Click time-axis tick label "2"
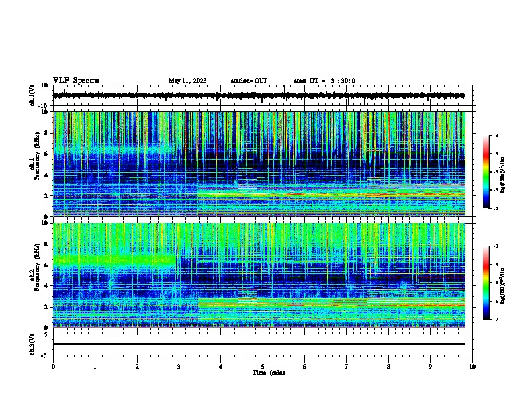This screenshot has height=411, width=532. point(137,367)
